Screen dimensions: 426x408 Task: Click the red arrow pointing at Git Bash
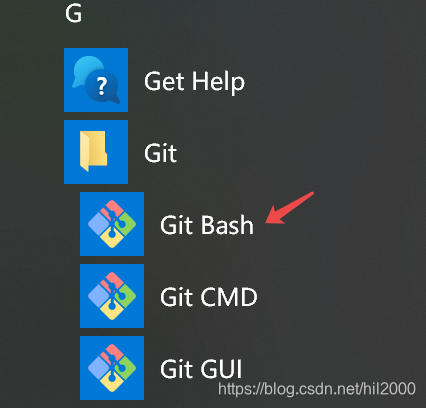tap(289, 207)
